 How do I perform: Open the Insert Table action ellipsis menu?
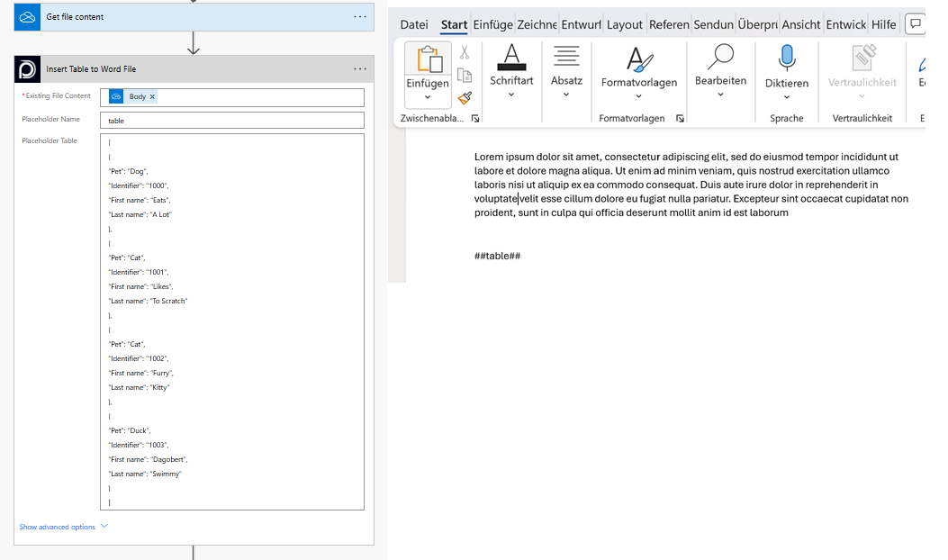(360, 69)
